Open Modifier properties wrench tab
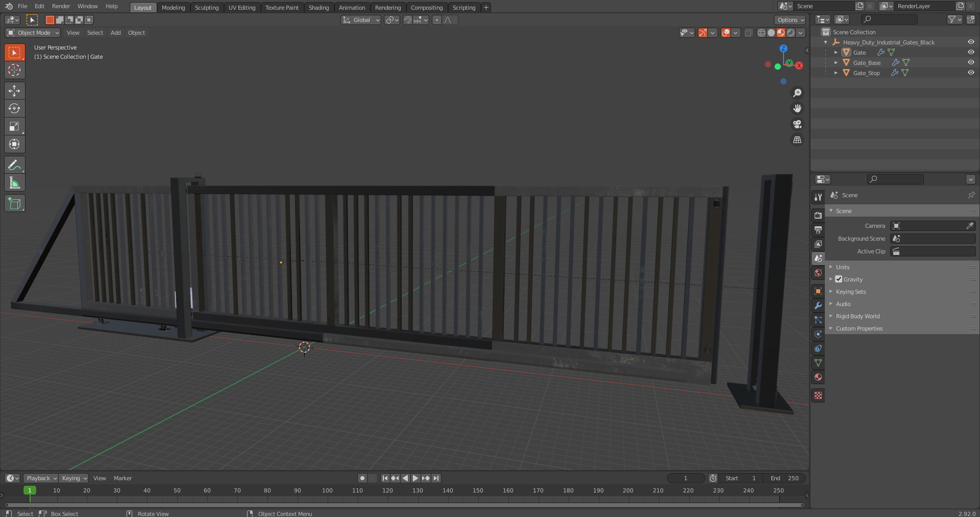This screenshot has height=517, width=980. tap(818, 306)
